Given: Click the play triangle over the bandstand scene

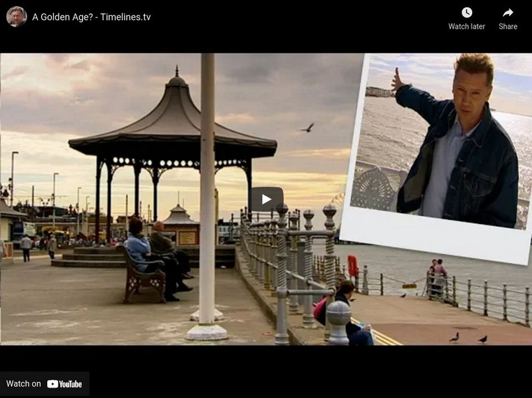Looking at the screenshot, I should point(266,197).
